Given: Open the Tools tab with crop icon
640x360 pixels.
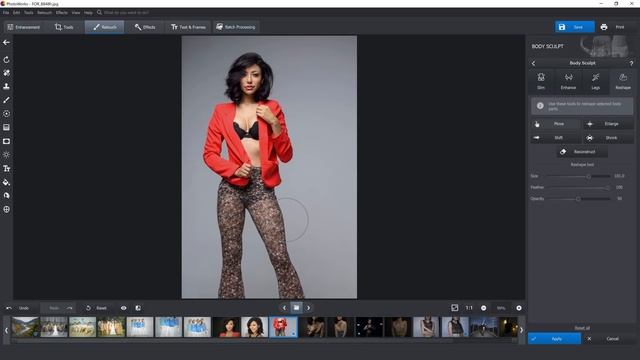Looking at the screenshot, I should coord(64,27).
